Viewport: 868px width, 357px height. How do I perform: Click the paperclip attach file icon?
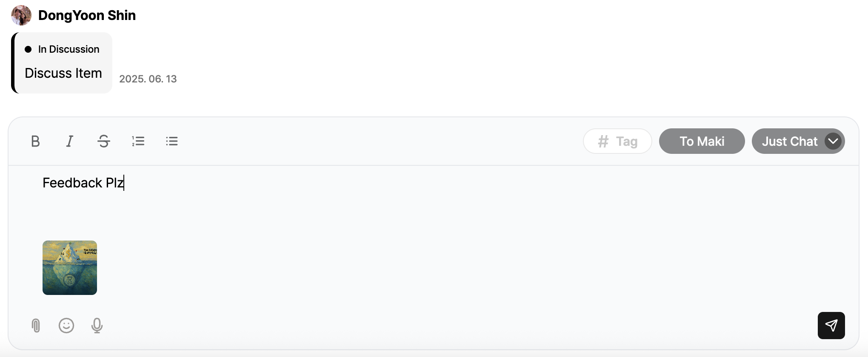pyautogui.click(x=36, y=326)
